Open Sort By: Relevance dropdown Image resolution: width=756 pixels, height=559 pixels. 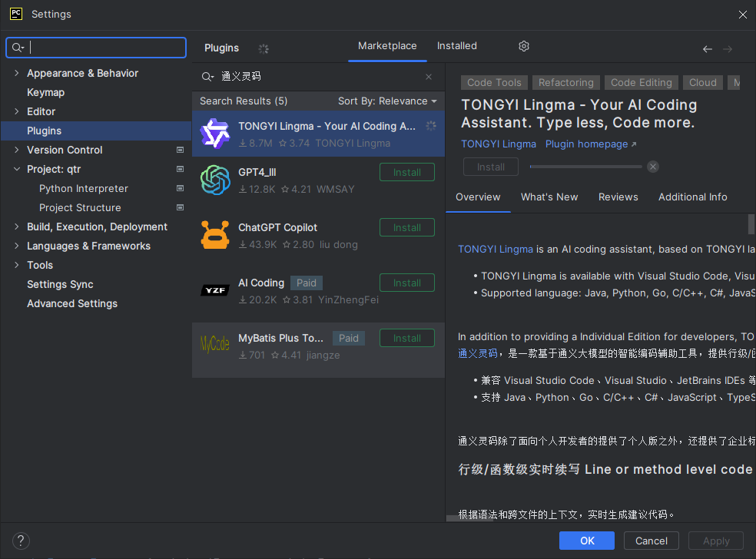[x=387, y=101]
